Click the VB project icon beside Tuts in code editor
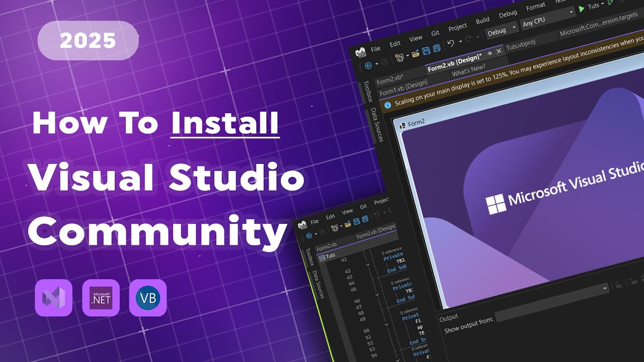This screenshot has height=362, width=644. [322, 257]
